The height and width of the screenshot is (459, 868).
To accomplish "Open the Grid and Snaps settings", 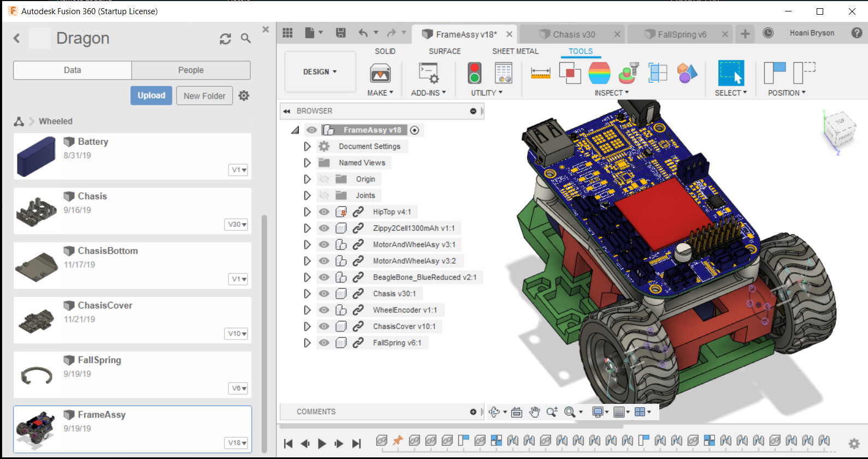I will click(x=619, y=412).
